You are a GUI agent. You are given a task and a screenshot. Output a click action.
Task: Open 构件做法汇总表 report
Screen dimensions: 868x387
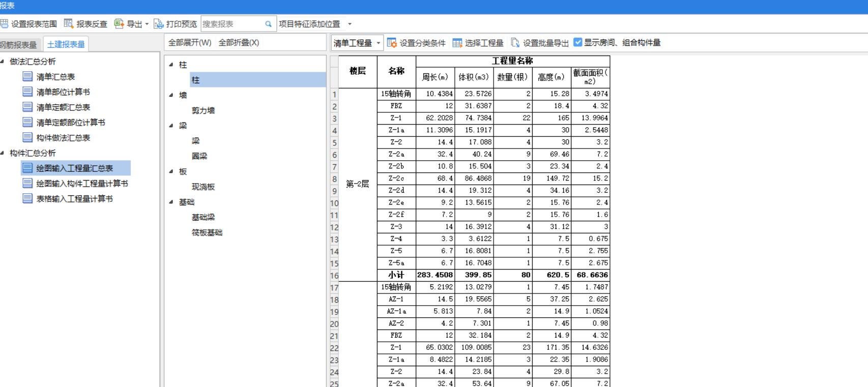63,138
